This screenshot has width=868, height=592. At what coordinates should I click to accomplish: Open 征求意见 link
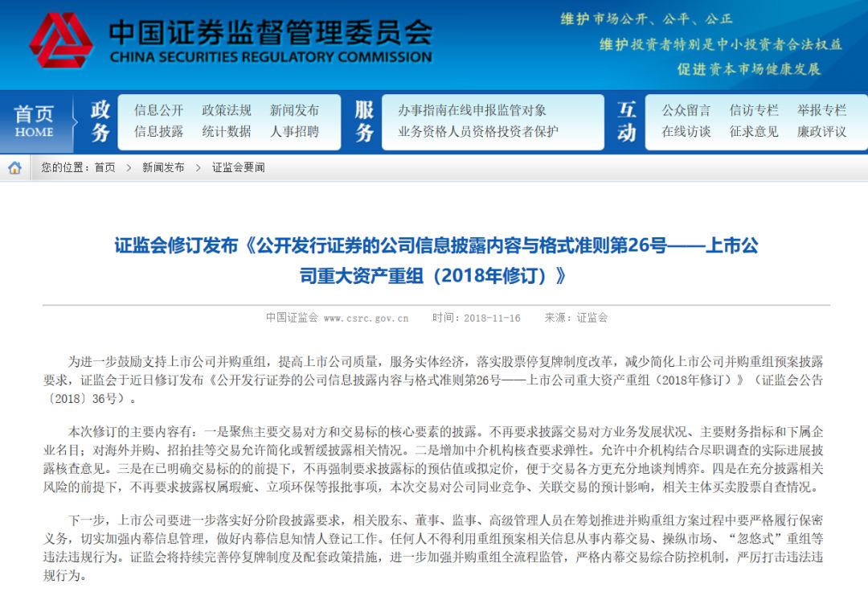754,131
